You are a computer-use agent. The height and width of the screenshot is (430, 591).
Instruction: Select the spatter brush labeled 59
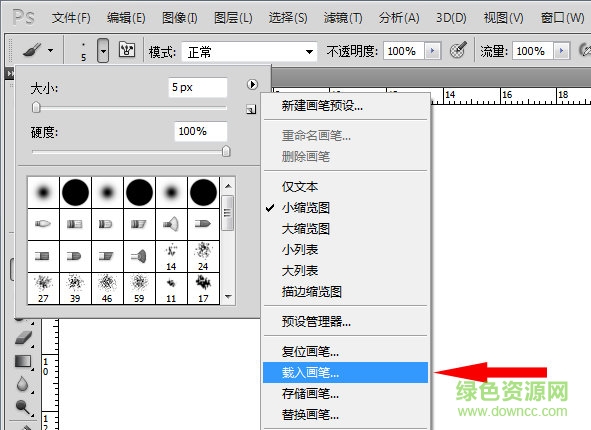(x=139, y=289)
